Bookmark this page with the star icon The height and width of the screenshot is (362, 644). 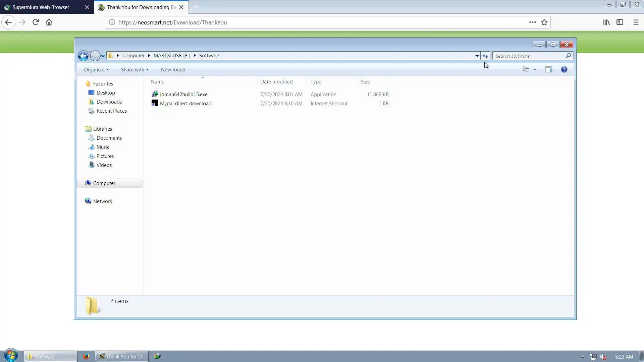click(544, 22)
